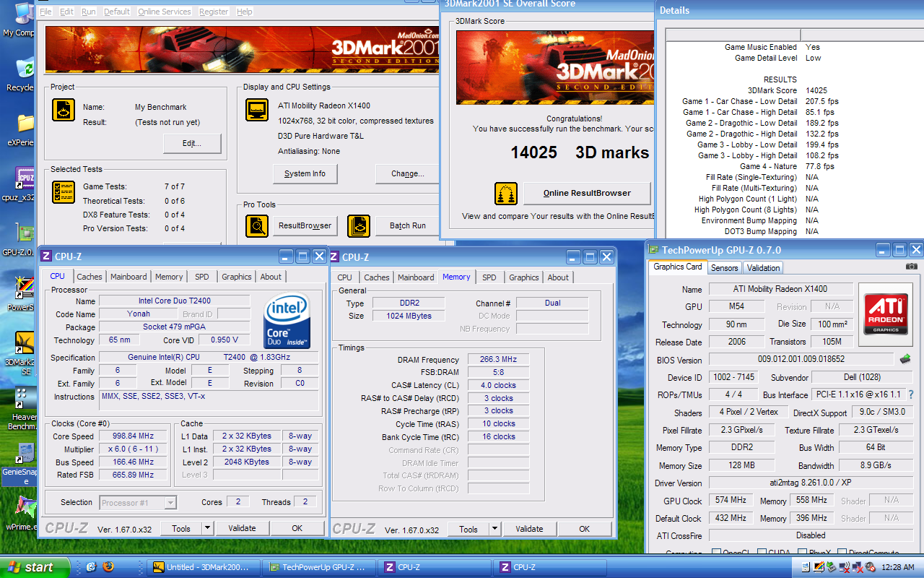Switch to Caches tab in CPU-Z CPU window
The image size is (924, 578).
(90, 277)
